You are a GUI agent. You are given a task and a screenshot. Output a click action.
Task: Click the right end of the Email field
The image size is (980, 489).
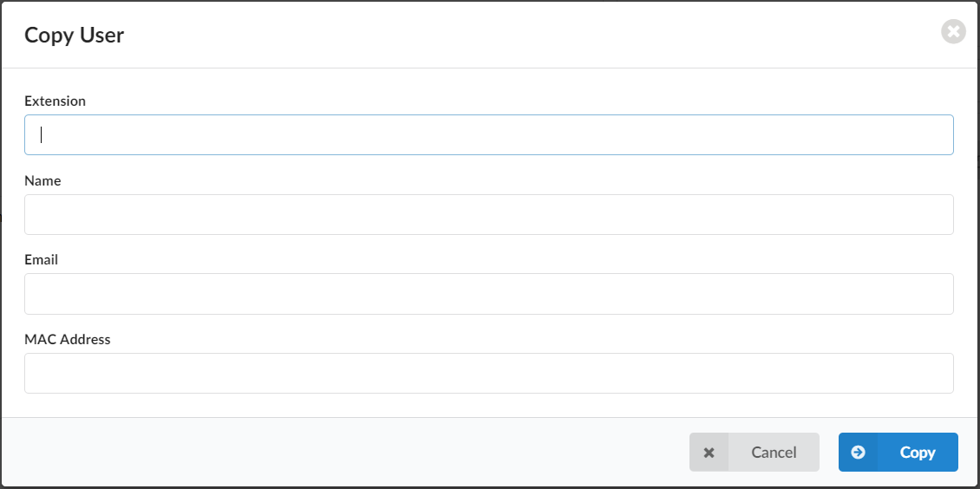tap(937, 294)
